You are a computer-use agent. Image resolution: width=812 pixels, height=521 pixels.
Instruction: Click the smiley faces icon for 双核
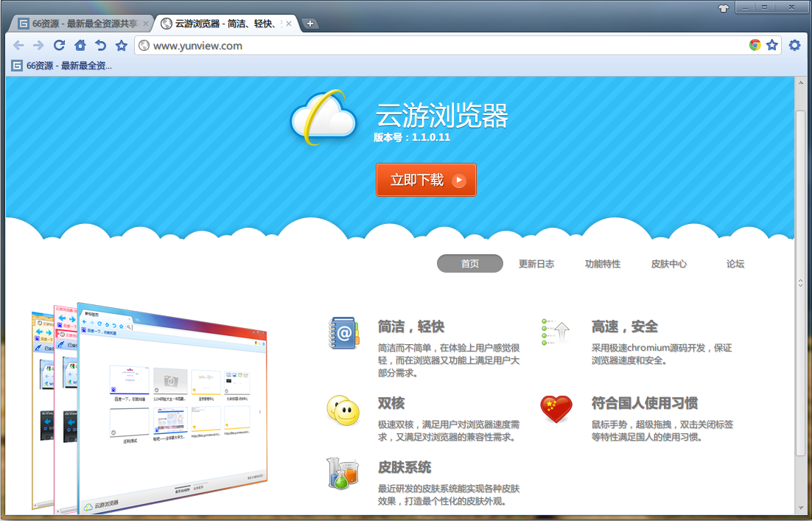point(343,410)
